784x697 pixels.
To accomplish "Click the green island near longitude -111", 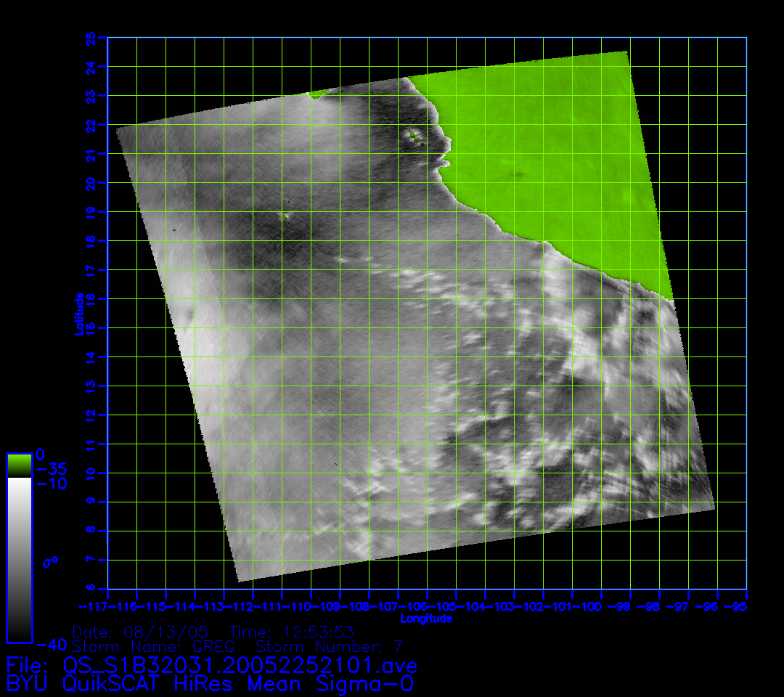I will pyautogui.click(x=284, y=216).
